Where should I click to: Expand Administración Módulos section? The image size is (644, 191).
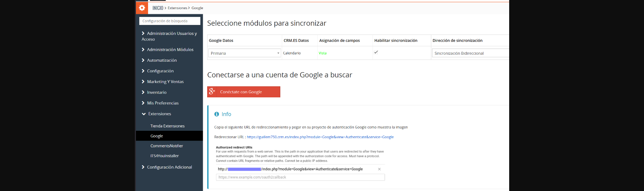[x=168, y=50]
